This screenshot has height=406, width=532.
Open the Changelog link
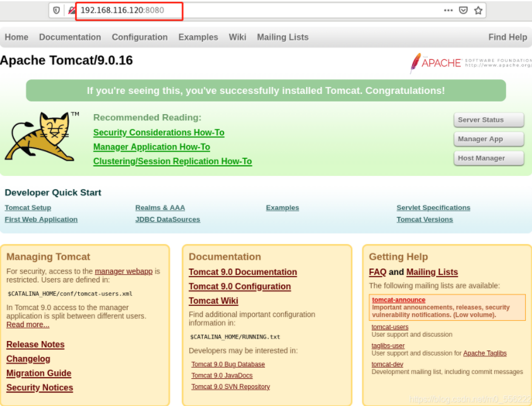[x=28, y=359]
